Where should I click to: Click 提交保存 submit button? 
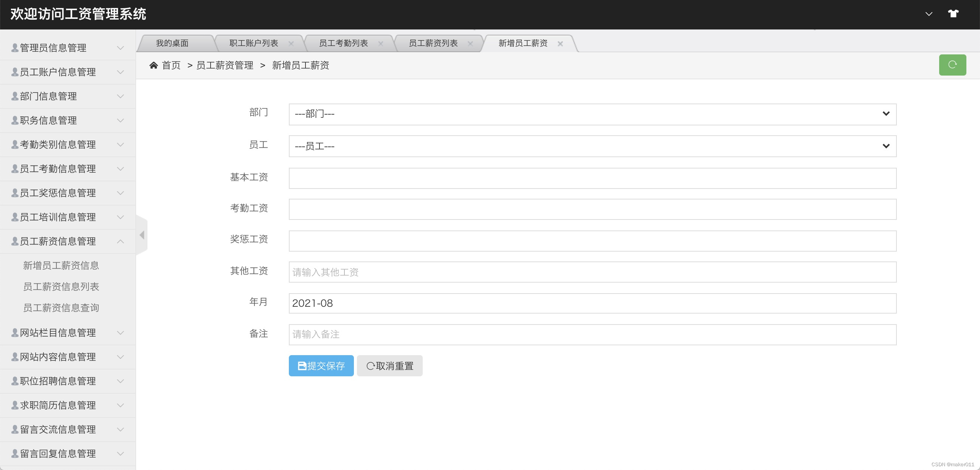pos(321,365)
